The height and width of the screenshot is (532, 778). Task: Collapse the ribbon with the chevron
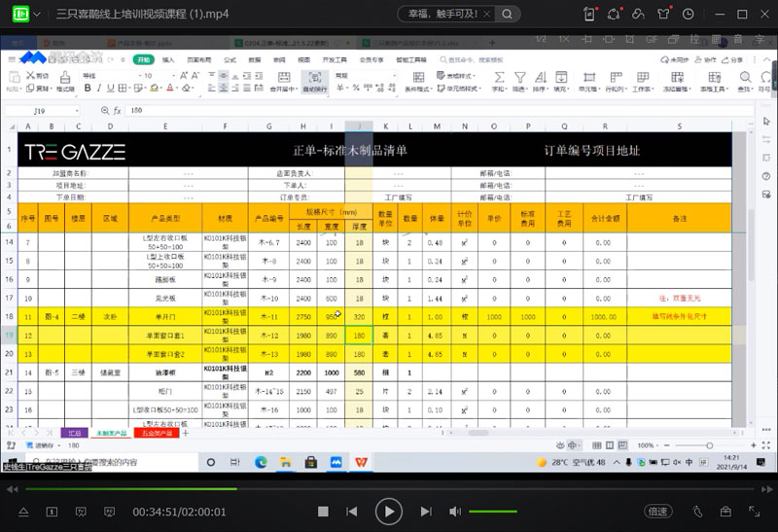coord(766,59)
